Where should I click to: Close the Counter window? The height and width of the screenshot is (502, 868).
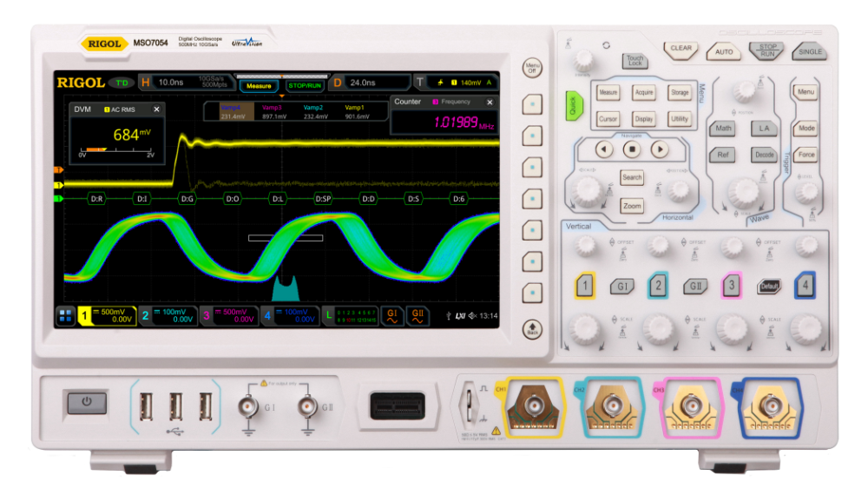pos(490,102)
